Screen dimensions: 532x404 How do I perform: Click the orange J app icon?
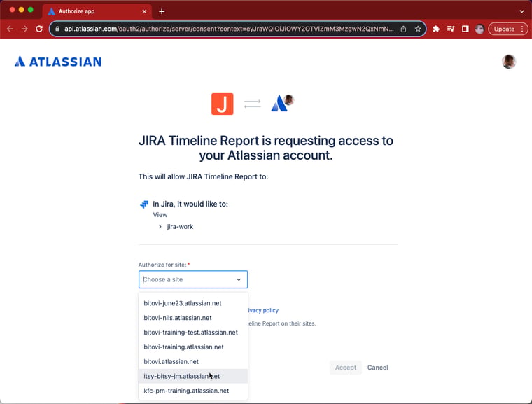pyautogui.click(x=222, y=104)
